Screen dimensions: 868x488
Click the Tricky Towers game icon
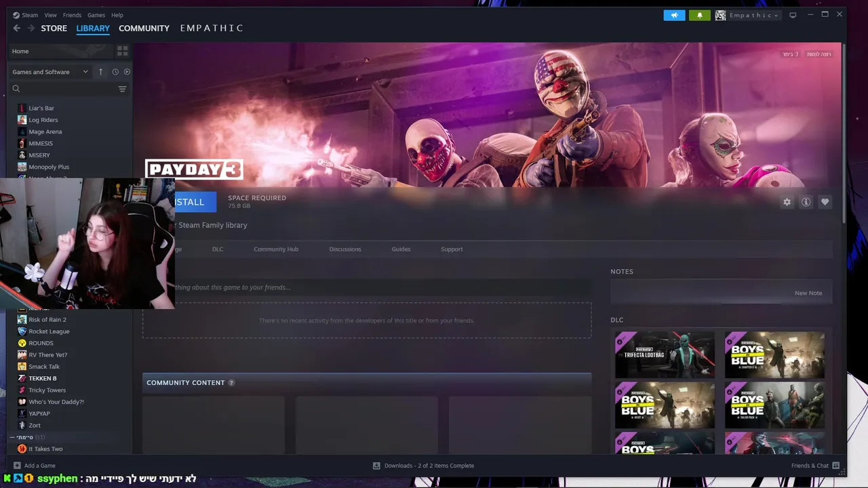pyautogui.click(x=22, y=390)
